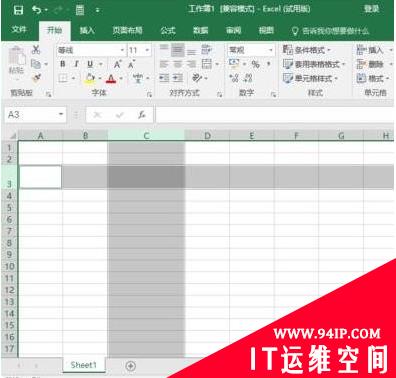Open the number format dropdown
This screenshot has width=396, height=378.
(271, 50)
